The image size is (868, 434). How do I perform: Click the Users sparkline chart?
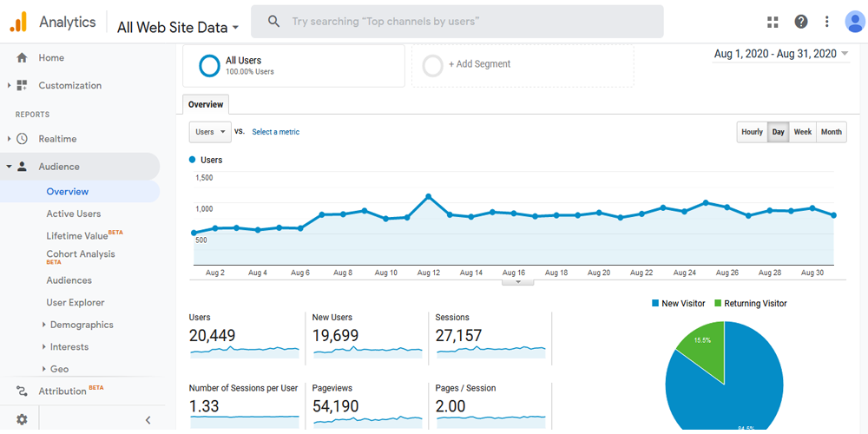coord(245,352)
